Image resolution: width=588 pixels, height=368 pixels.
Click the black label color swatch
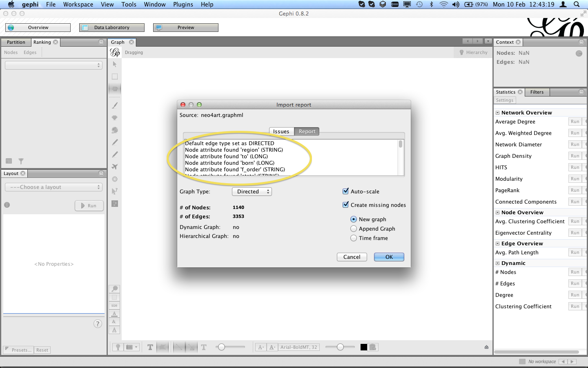(x=364, y=347)
